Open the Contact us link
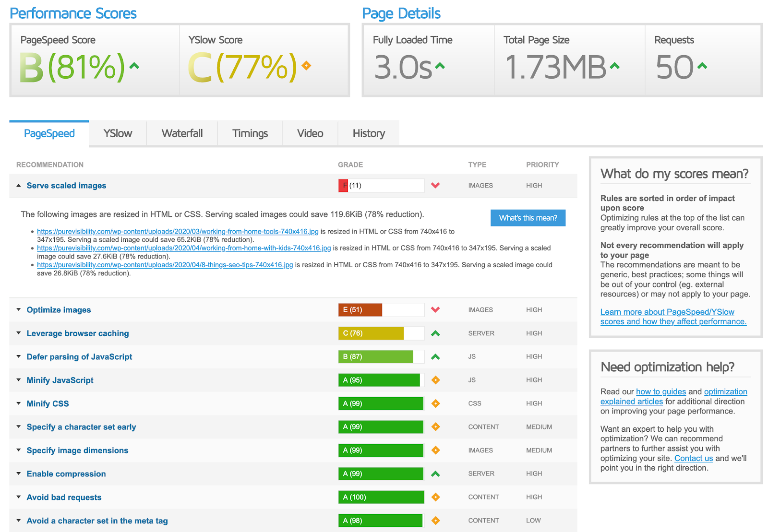 [x=693, y=458]
